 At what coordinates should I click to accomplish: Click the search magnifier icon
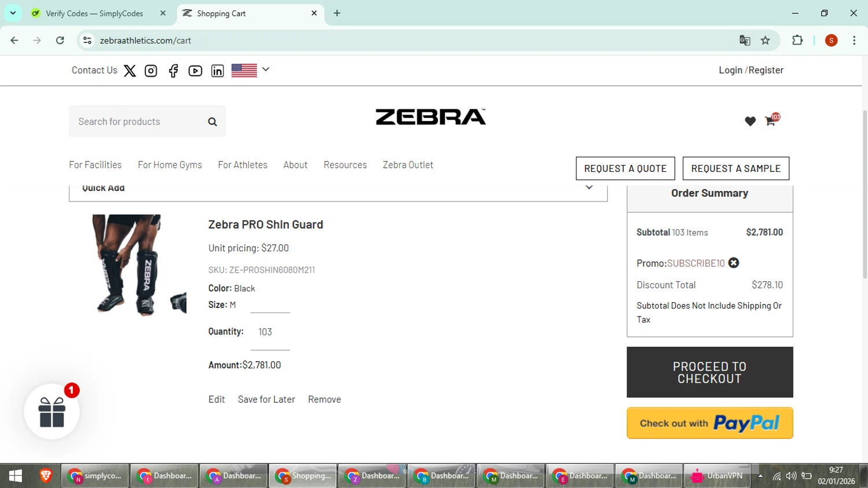point(212,122)
